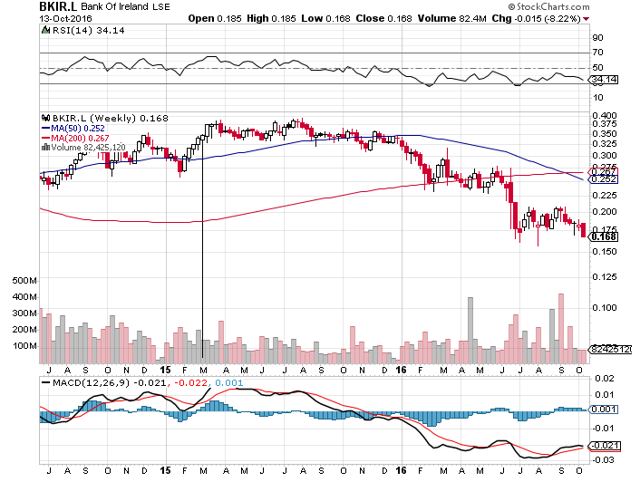The height and width of the screenshot is (482, 640).
Task: Click the Bank Of Ireland LSE name
Action: (x=125, y=7)
